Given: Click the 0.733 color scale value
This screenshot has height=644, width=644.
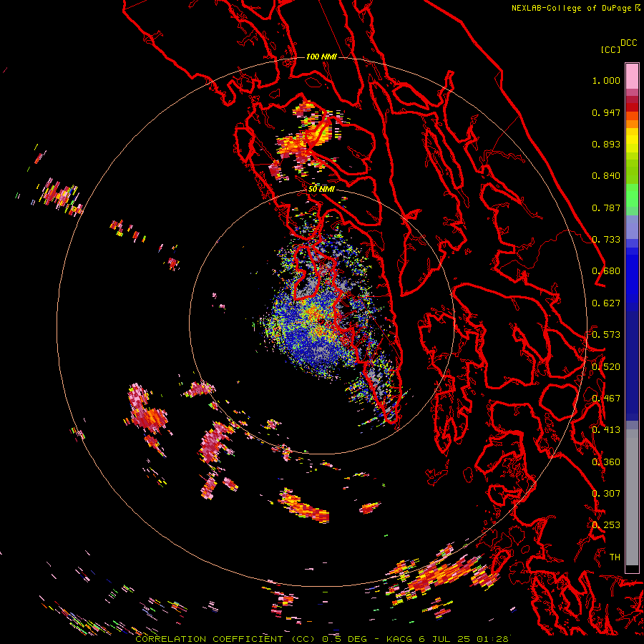Looking at the screenshot, I should 606,240.
